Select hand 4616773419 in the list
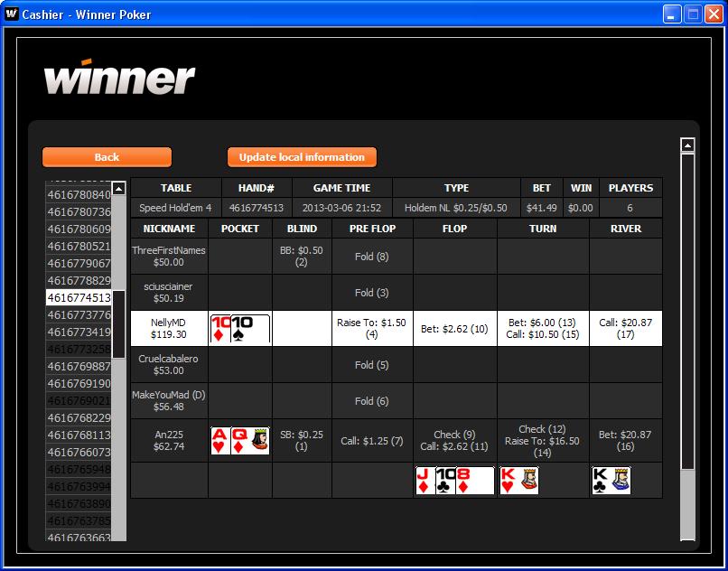 [79, 332]
